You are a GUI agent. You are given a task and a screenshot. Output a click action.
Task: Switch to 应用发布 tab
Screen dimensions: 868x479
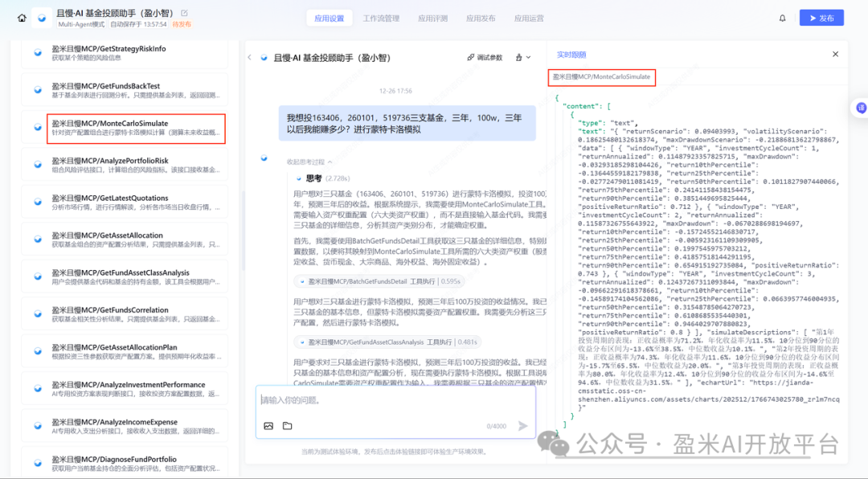481,18
